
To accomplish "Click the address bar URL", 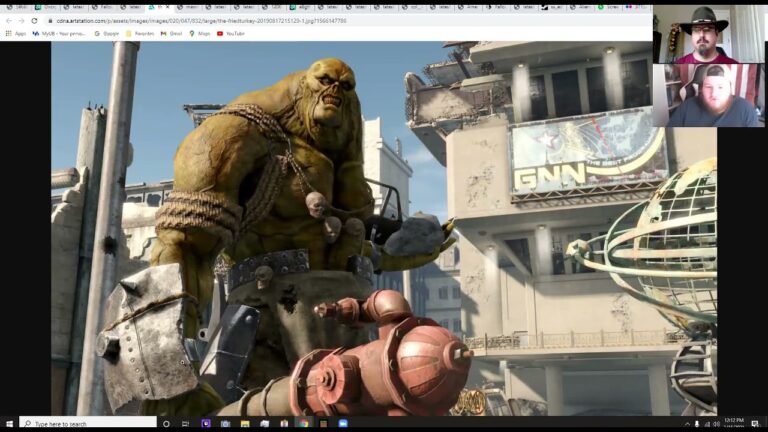I will tap(201, 21).
